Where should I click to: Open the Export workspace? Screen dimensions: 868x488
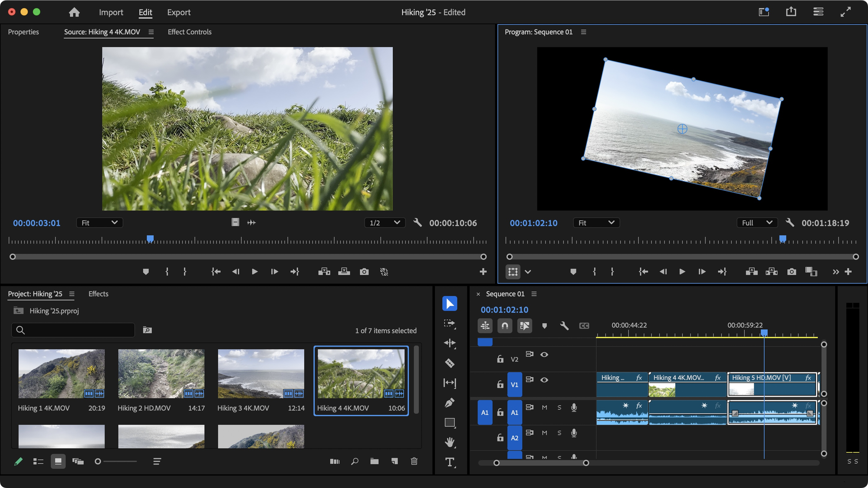pyautogui.click(x=178, y=12)
